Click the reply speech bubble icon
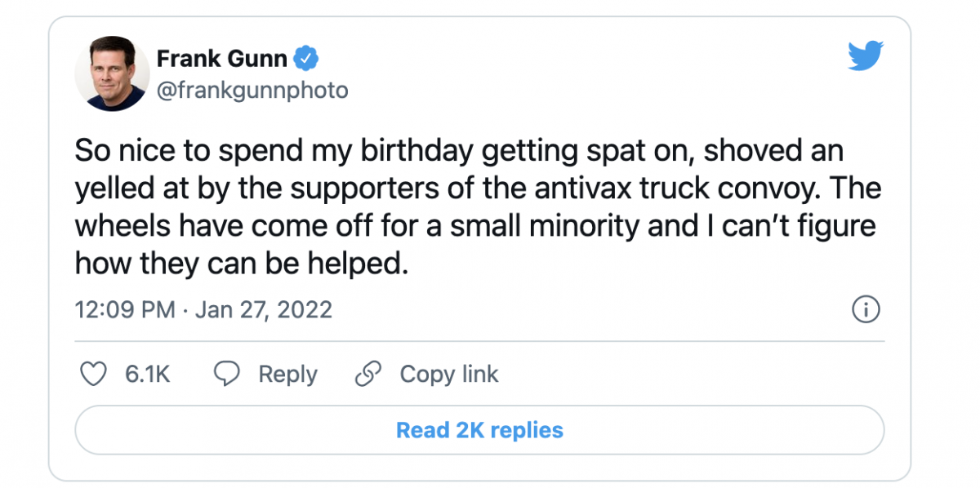Viewport: 980px width, 488px height. 226,375
